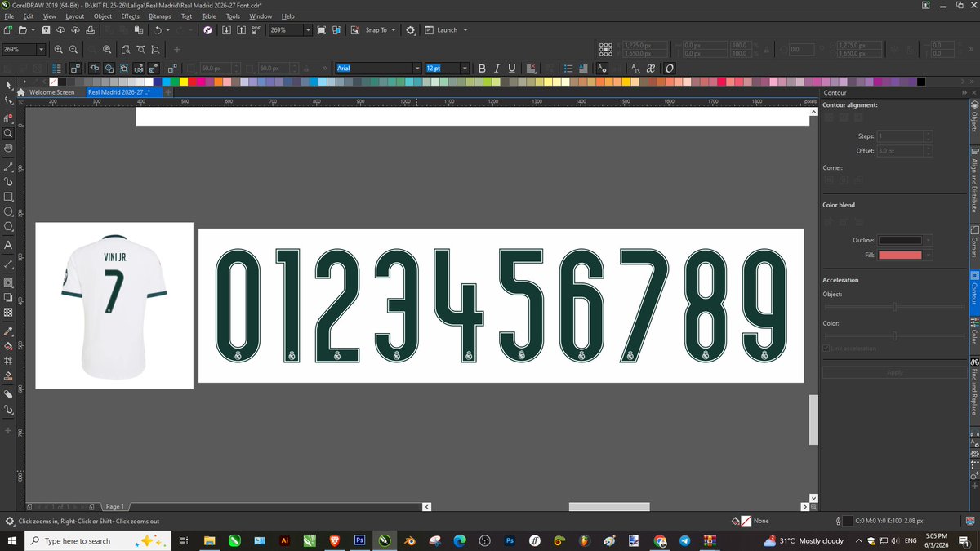Image resolution: width=980 pixels, height=551 pixels.
Task: Click the Windows search box
Action: [x=98, y=540]
